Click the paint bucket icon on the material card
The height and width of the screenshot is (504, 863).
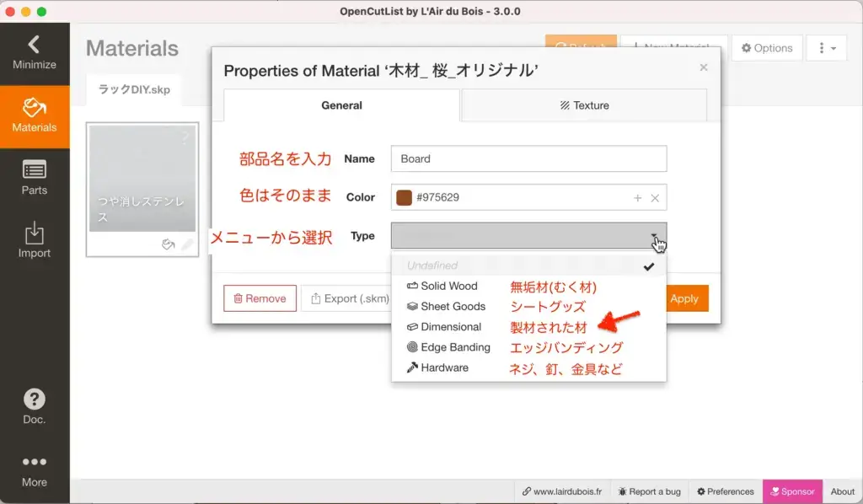[x=168, y=244]
